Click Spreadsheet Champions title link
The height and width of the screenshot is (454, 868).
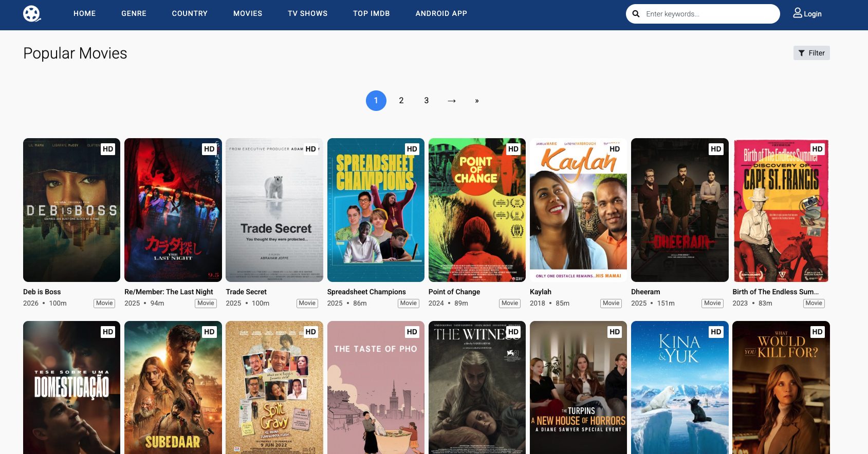click(x=366, y=292)
